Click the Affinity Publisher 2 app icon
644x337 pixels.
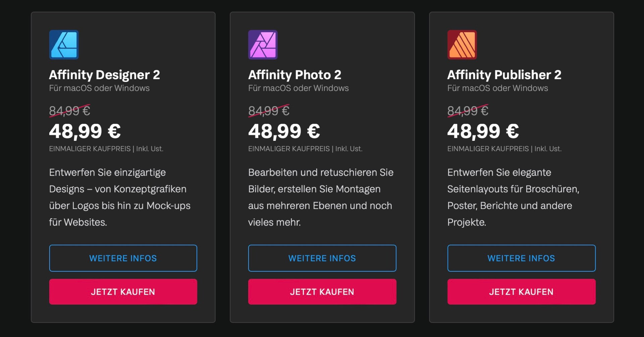(x=462, y=45)
